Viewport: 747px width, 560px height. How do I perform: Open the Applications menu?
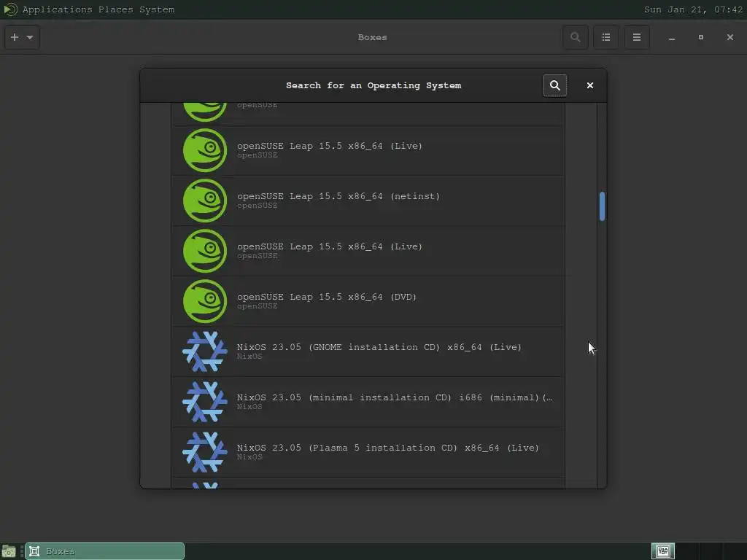[x=57, y=9]
